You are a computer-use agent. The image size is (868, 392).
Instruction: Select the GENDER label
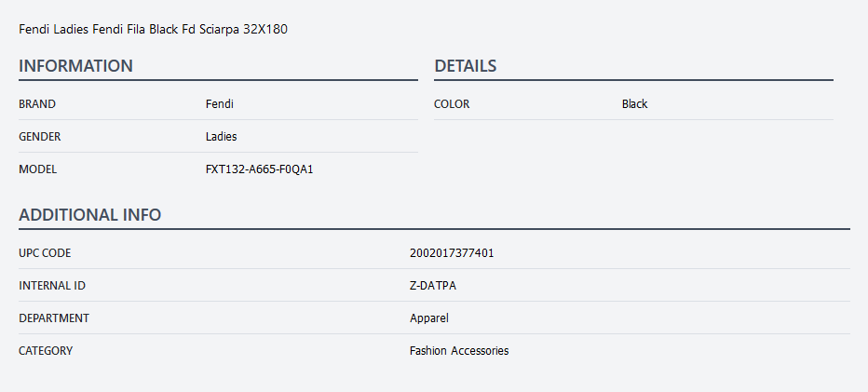pos(40,137)
